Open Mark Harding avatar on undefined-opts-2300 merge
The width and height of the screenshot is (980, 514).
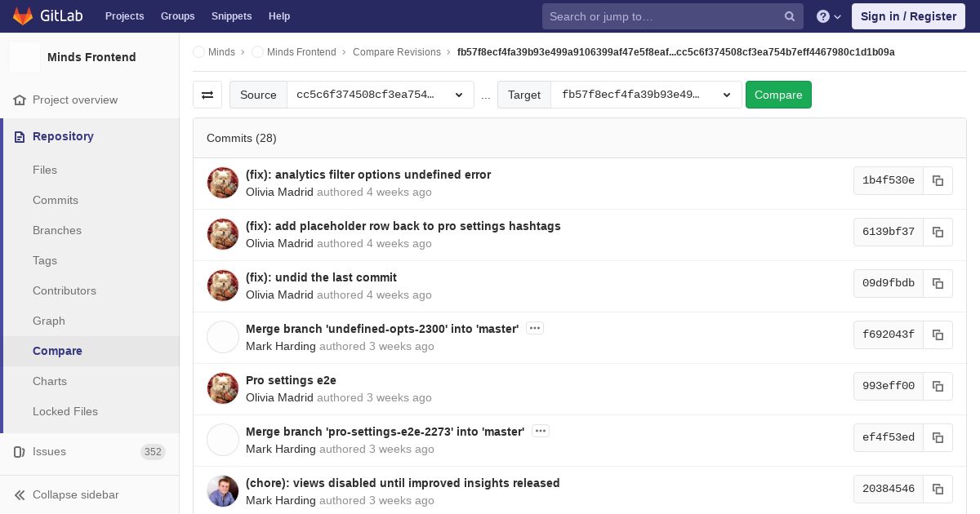[x=223, y=337]
